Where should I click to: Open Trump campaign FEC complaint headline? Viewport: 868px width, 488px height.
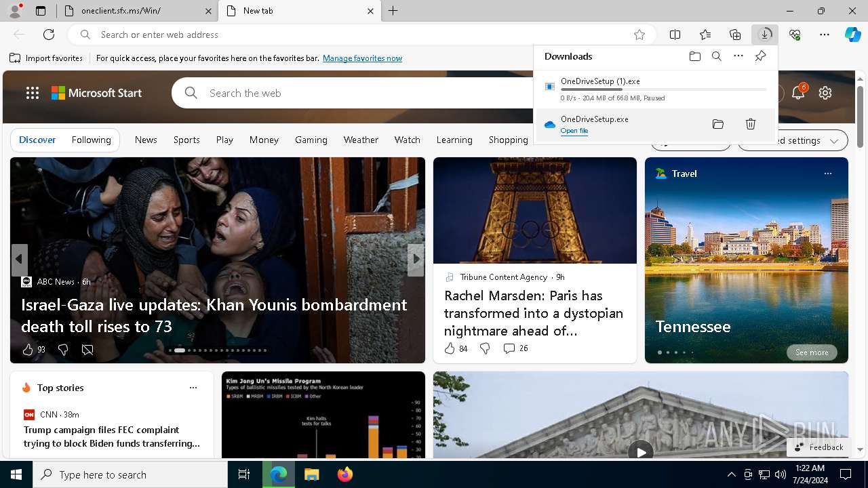tap(112, 436)
